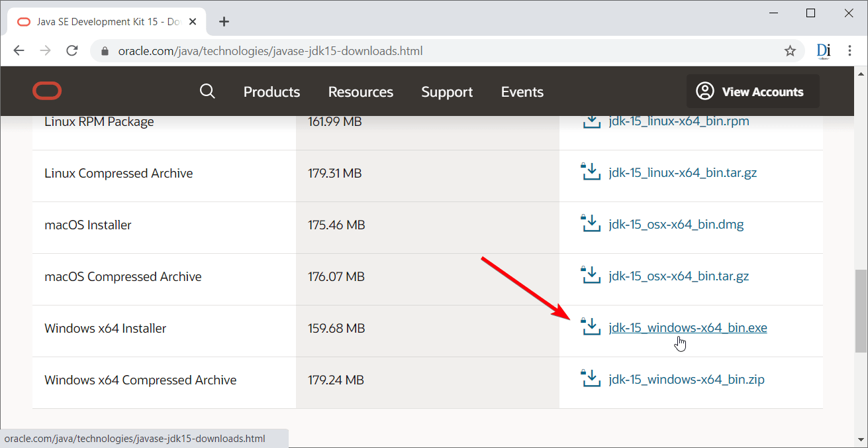Open a new tab with plus icon
Viewport: 868px width, 448px height.
coord(224,22)
